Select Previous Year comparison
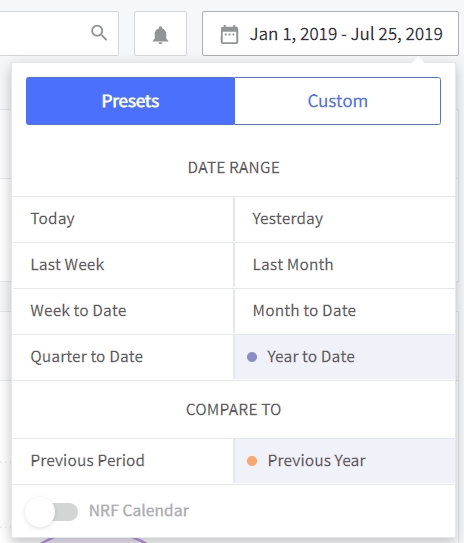The width and height of the screenshot is (464, 543). 345,461
